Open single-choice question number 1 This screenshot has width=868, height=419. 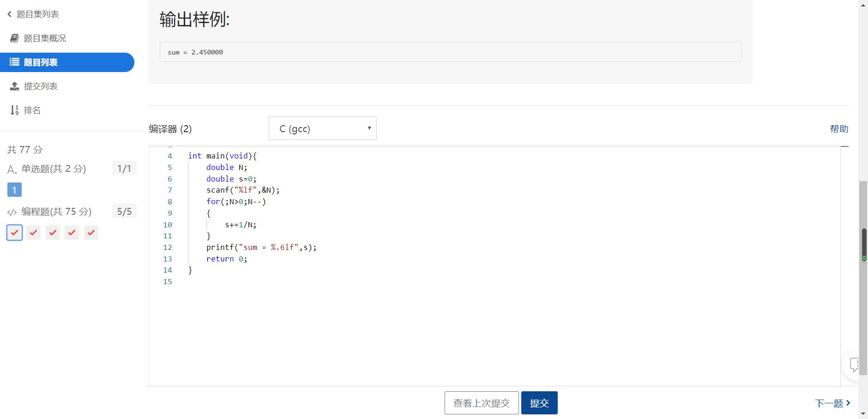(x=14, y=190)
